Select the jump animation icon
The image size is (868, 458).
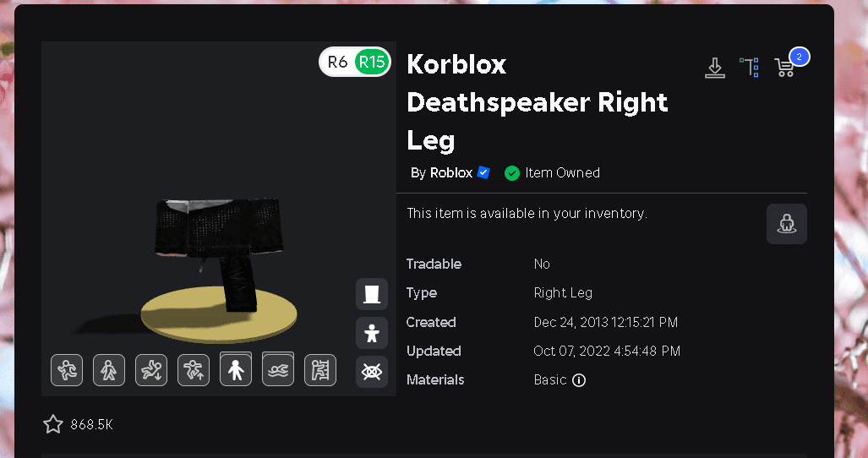pyautogui.click(x=194, y=370)
